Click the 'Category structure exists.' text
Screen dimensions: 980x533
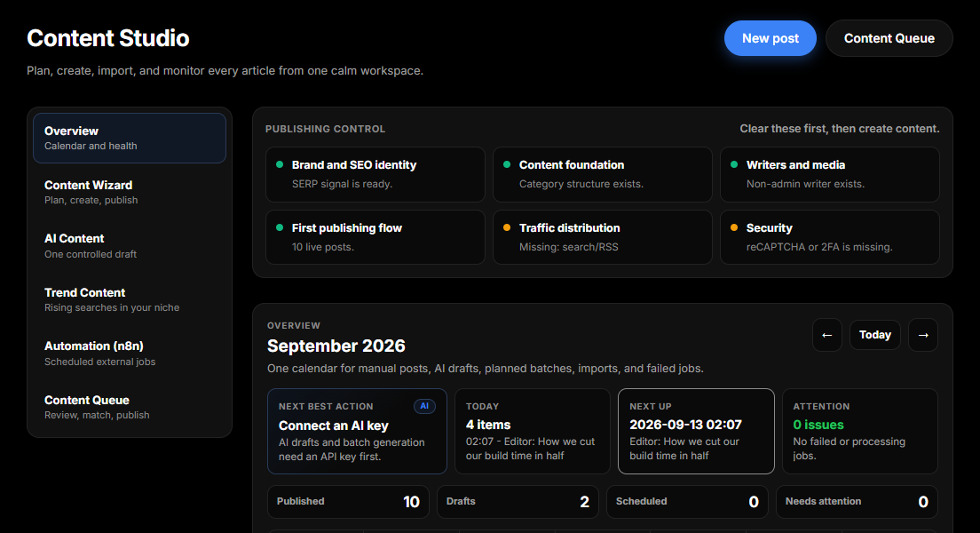click(581, 184)
